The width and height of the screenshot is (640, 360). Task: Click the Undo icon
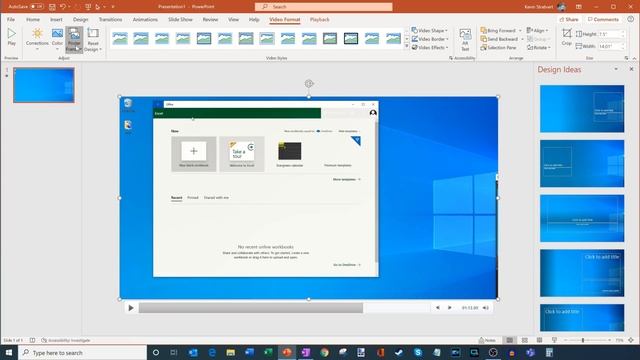(x=63, y=7)
